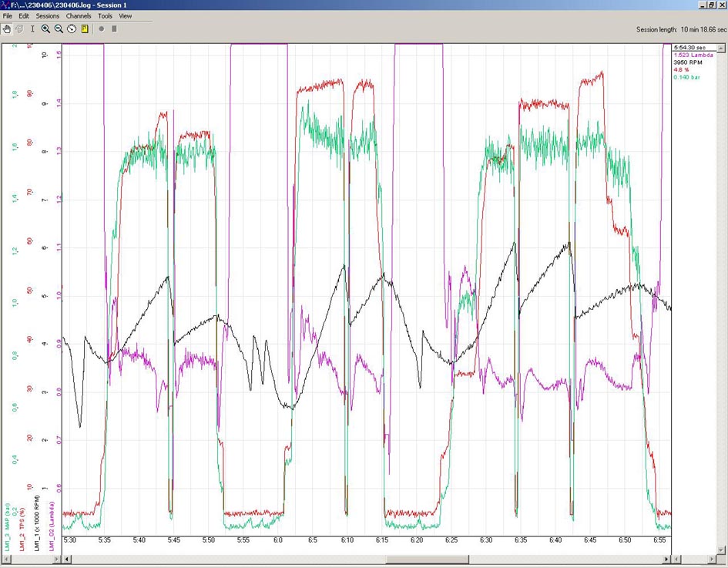Click the horizontal timeline scrollbar thumb
Screen dimensions: 728x568
427,560
